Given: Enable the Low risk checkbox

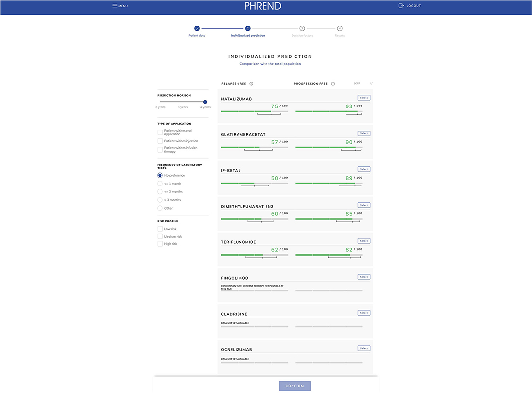Looking at the screenshot, I should coord(160,229).
